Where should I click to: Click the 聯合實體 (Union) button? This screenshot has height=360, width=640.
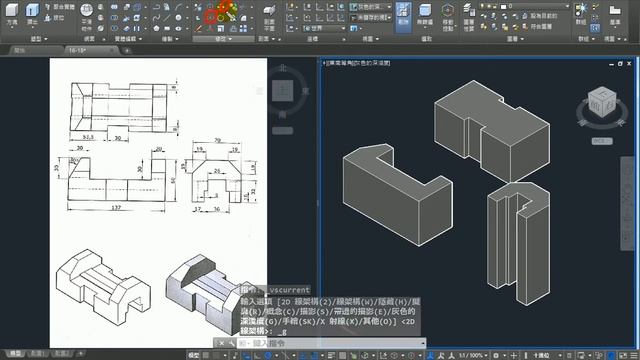coord(60,7)
